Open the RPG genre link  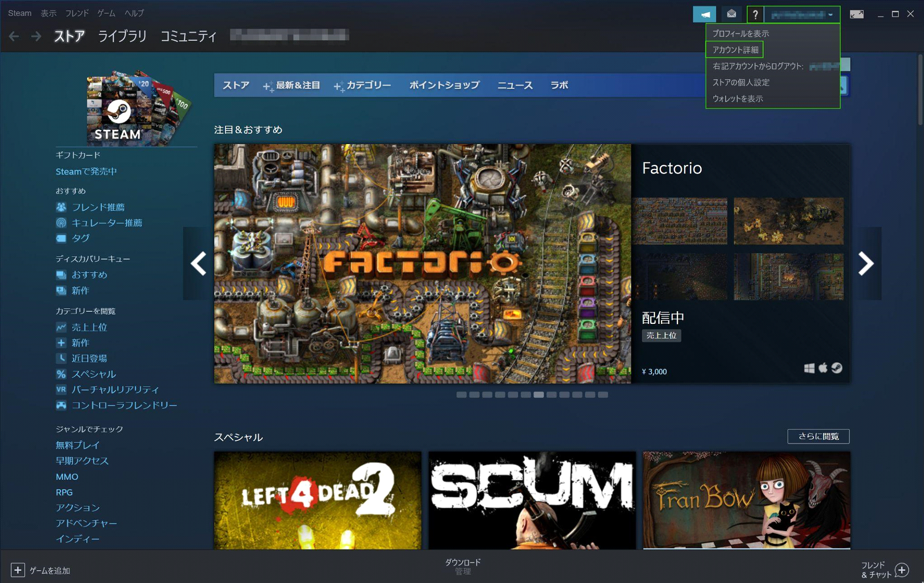click(64, 492)
